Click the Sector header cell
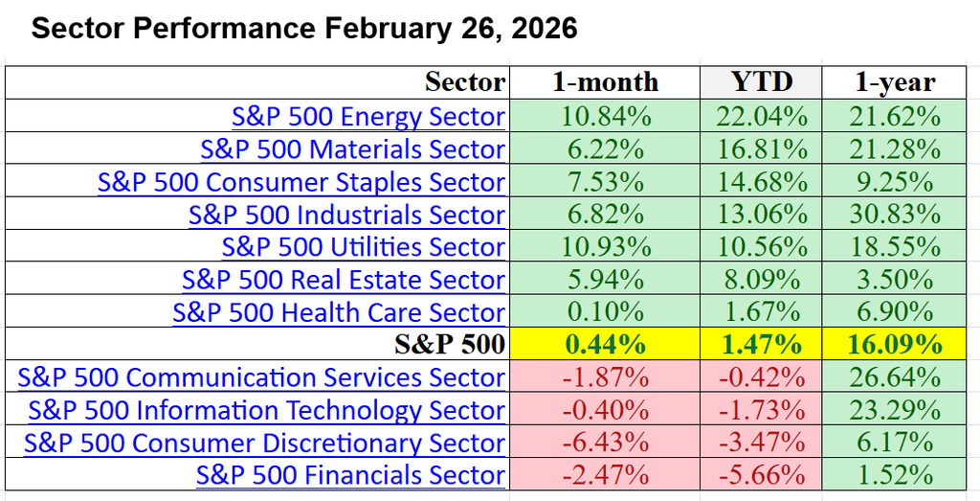 pyautogui.click(x=464, y=82)
